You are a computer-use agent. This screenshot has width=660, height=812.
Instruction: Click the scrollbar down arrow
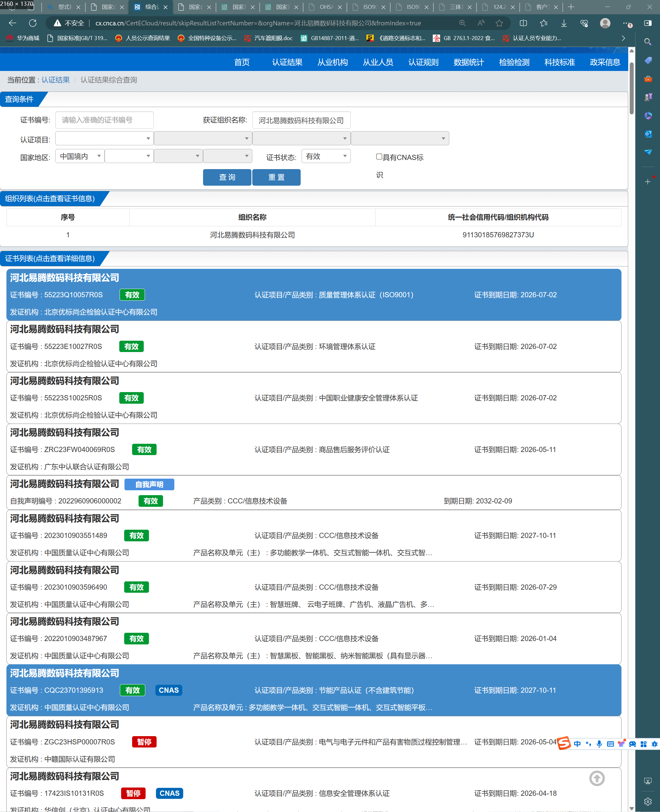[632, 808]
